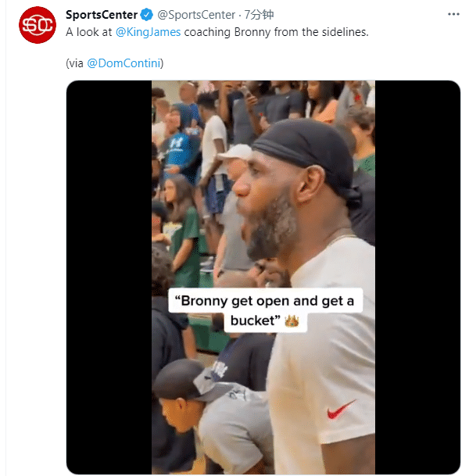The width and height of the screenshot is (469, 476).
Task: Click the red Nike swoosh on the shirt
Action: pos(342,409)
